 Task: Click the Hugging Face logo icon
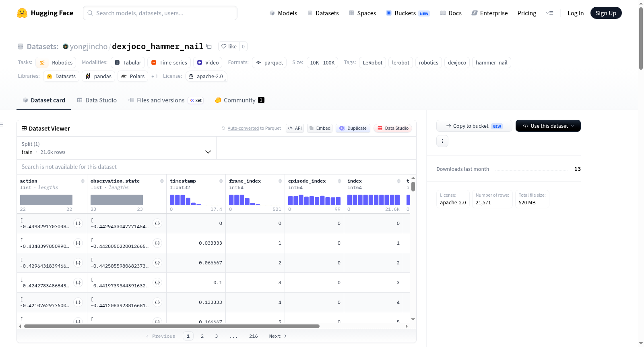(x=22, y=13)
